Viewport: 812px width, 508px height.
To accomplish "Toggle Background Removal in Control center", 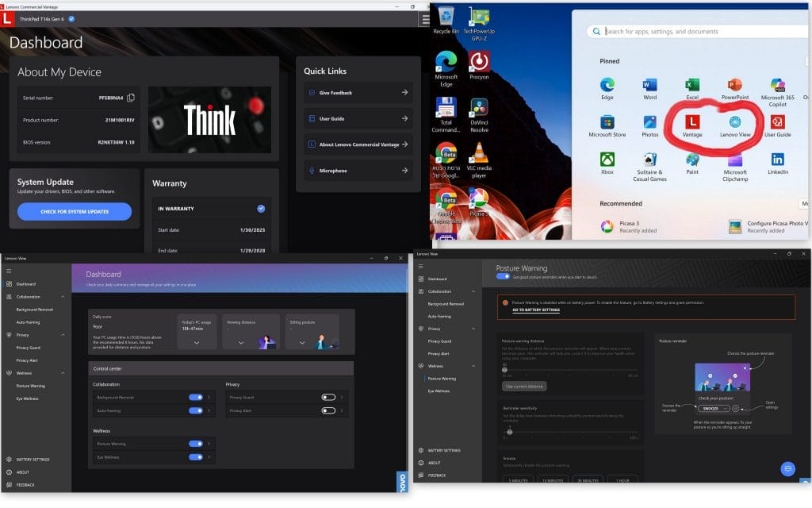I will tap(196, 397).
